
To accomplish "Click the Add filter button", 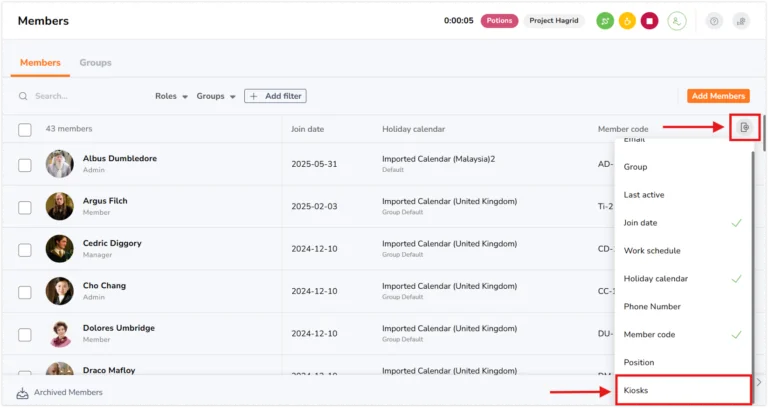I will pos(275,96).
